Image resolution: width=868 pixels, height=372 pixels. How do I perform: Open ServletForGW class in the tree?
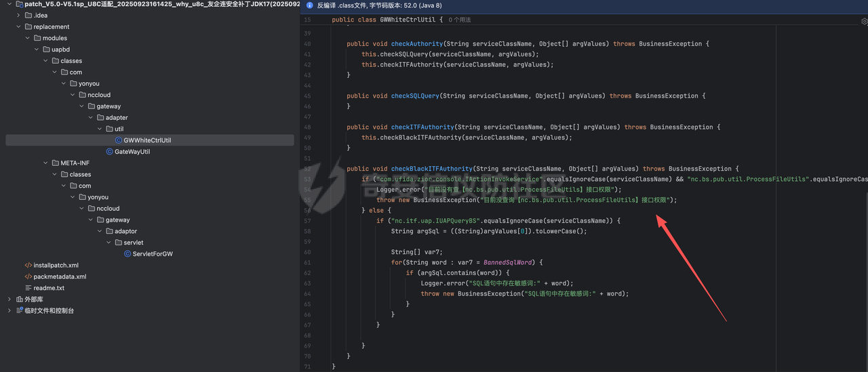tap(152, 254)
